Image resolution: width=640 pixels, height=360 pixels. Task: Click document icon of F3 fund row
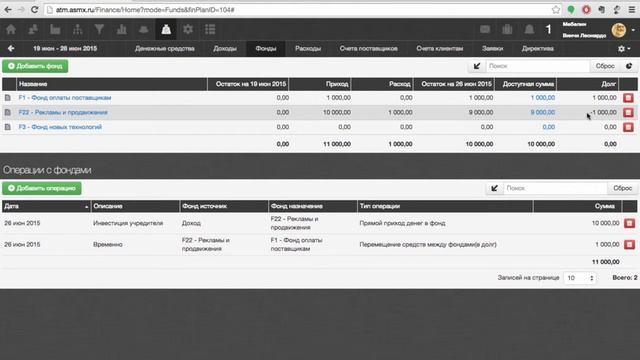pyautogui.click(x=8, y=127)
